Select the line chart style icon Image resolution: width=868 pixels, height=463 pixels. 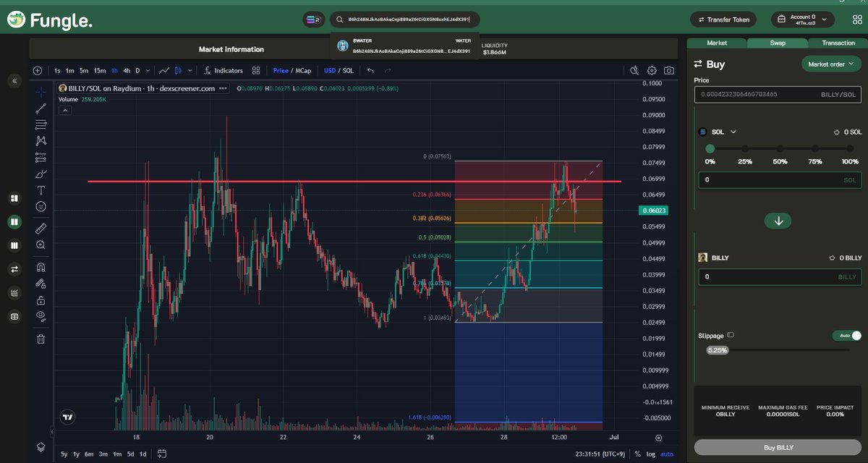pyautogui.click(x=164, y=70)
